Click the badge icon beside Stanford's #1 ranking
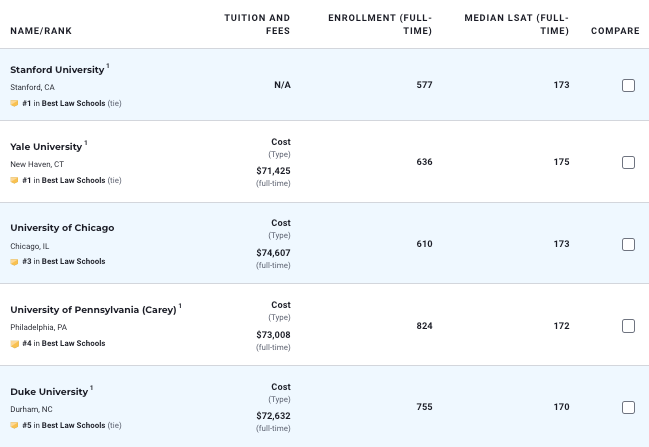This screenshot has height=447, width=649. 14,103
